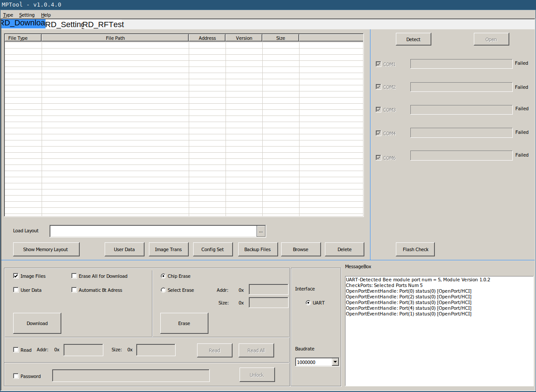The height and width of the screenshot is (392, 536).
Task: Click the COM1 status field
Action: tap(461, 64)
